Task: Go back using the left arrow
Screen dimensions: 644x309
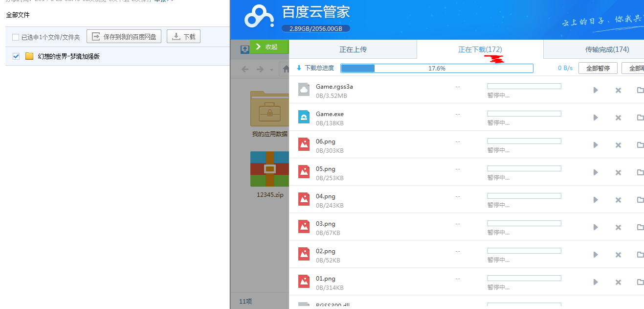Action: 245,70
